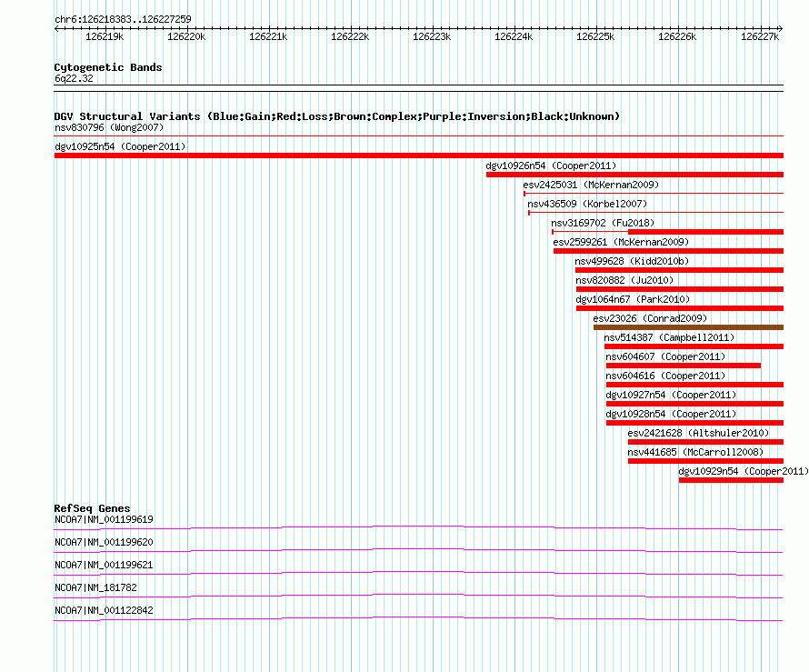Click the left marker of nsv436509 track
The image size is (809, 672).
529,213
